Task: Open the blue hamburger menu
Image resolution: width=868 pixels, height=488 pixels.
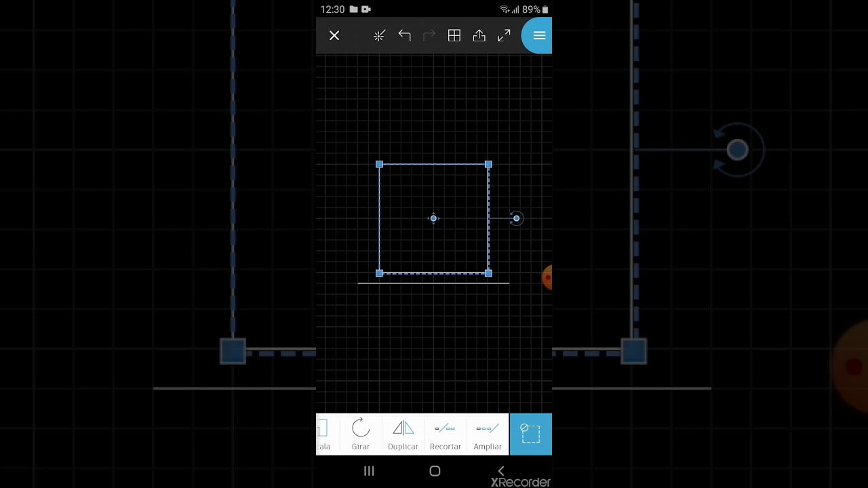Action: coord(538,36)
